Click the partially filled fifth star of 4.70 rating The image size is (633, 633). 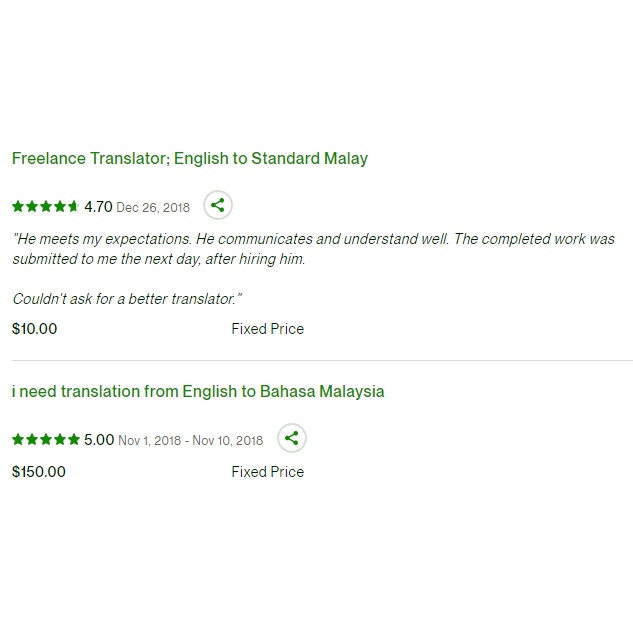click(x=73, y=207)
